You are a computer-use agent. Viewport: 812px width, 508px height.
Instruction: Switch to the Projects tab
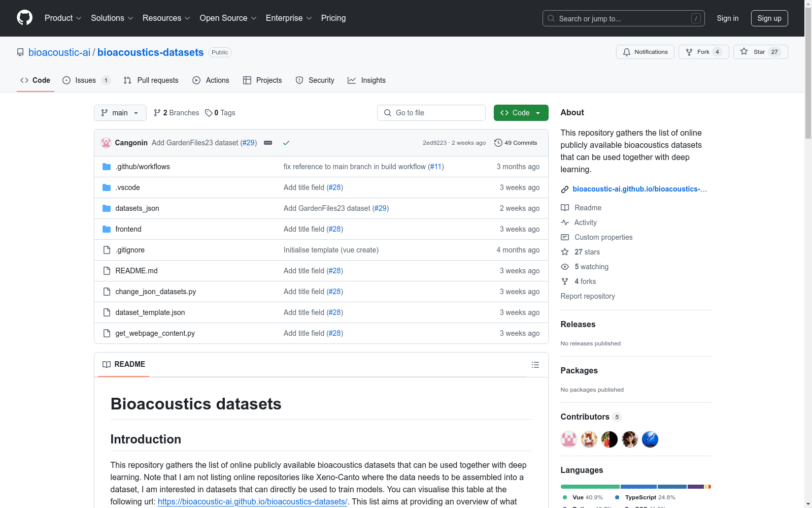tap(262, 80)
